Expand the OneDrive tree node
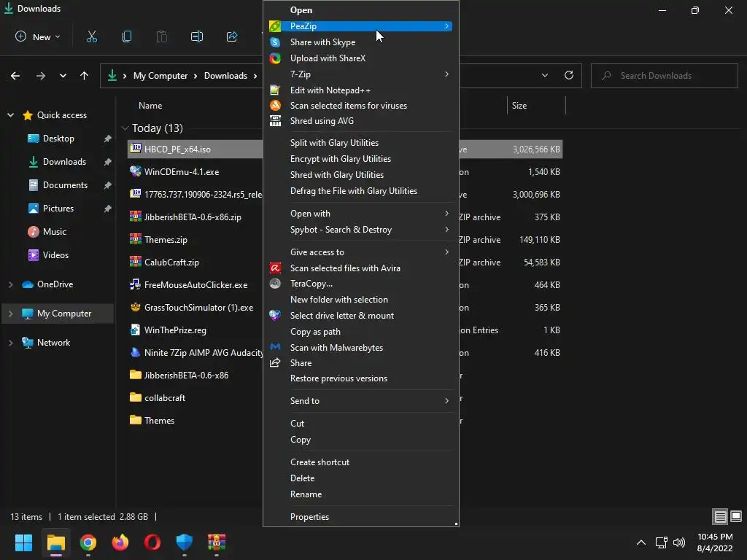Image resolution: width=747 pixels, height=560 pixels. pos(10,284)
